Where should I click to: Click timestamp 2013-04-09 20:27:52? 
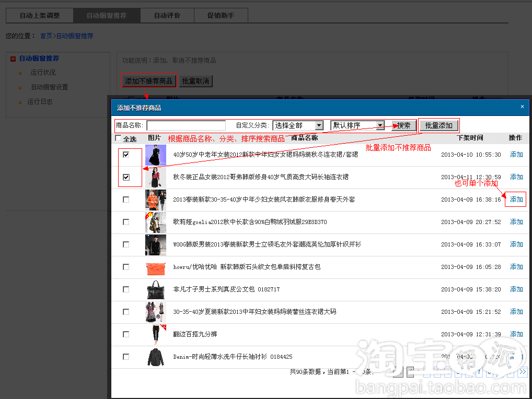point(471,222)
